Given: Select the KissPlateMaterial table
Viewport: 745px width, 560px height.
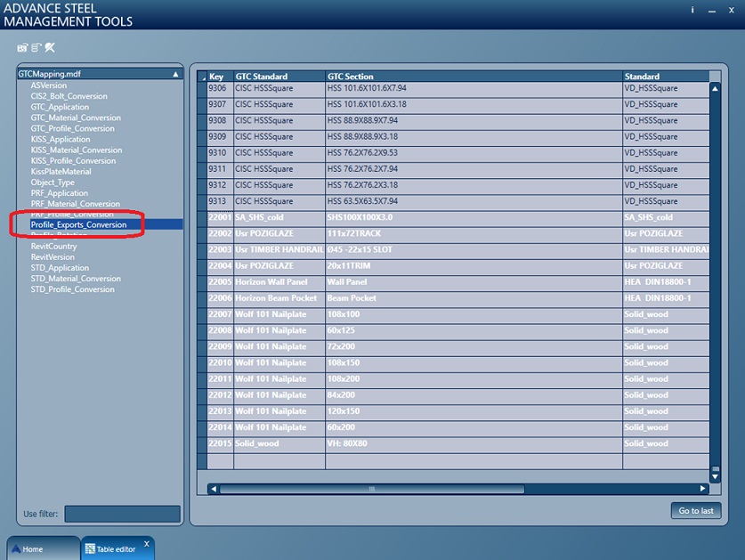Looking at the screenshot, I should coord(61,172).
